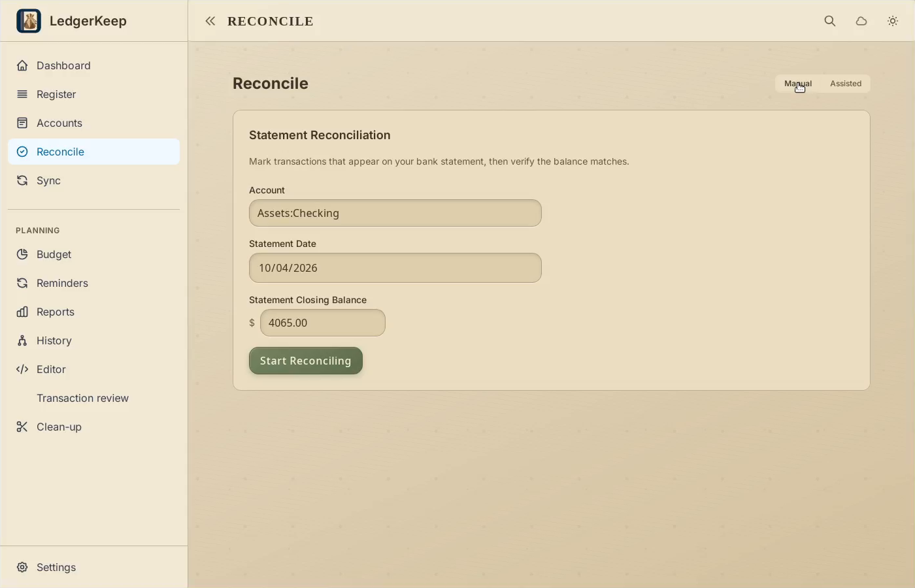Viewport: 915px width, 588px height.
Task: Click the Clean-up label
Action: coord(59,427)
